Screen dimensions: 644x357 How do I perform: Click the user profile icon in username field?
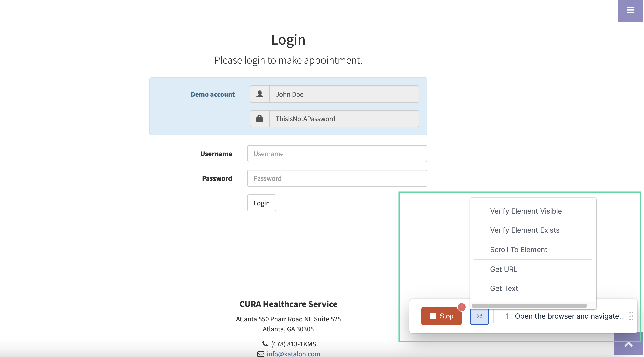tap(260, 94)
